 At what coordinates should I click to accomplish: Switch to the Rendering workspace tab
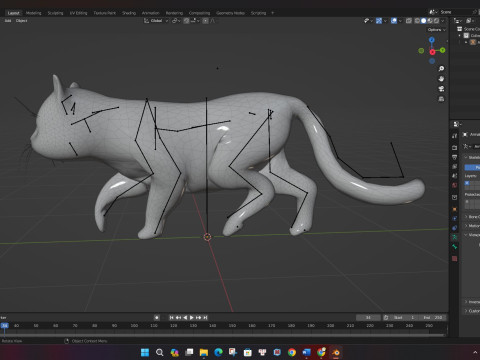click(x=174, y=13)
